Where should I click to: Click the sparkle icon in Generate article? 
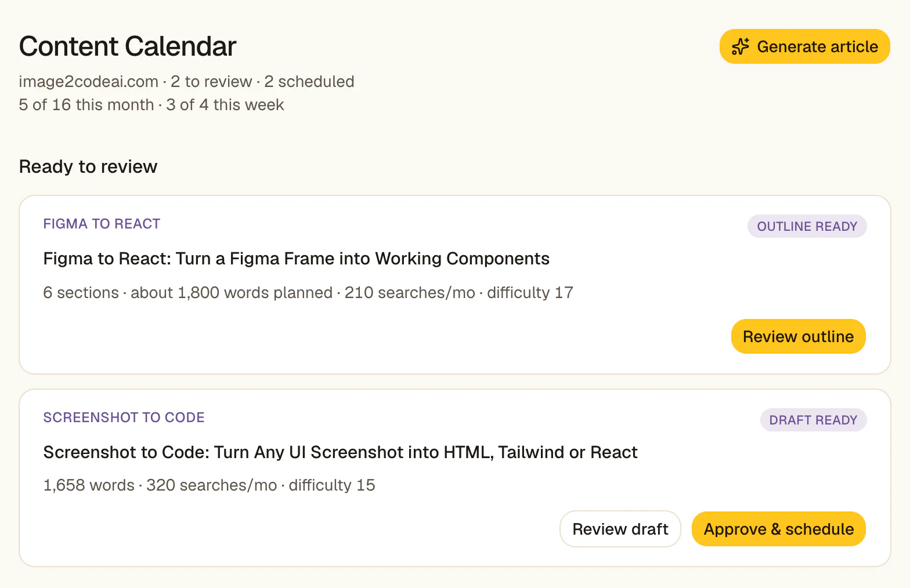coord(741,46)
